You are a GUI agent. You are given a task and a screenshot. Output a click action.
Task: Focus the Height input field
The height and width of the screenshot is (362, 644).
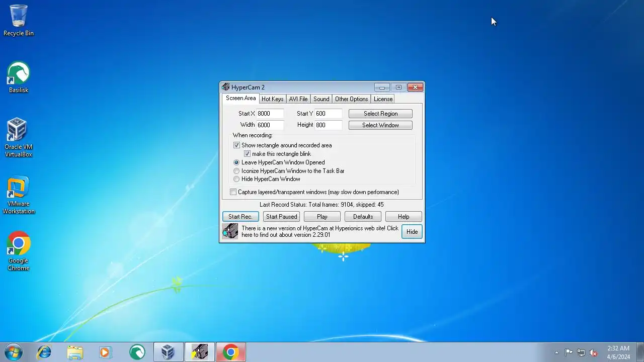pyautogui.click(x=329, y=125)
